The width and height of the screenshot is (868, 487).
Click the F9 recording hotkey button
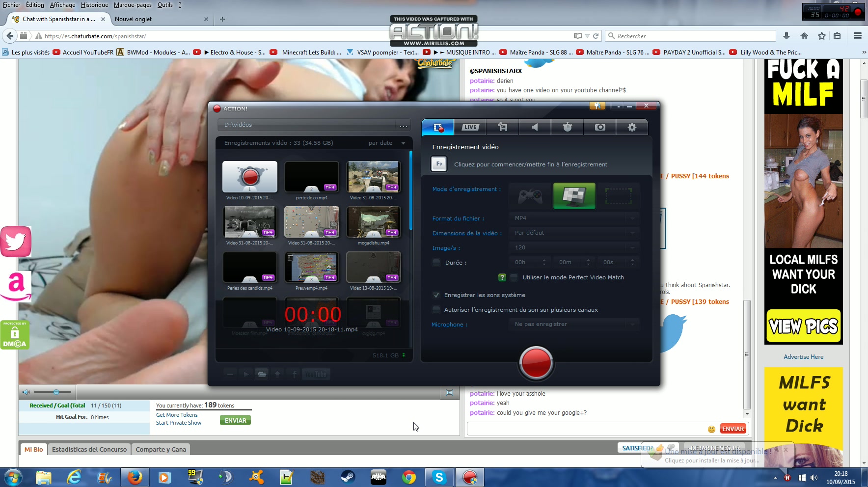pyautogui.click(x=439, y=164)
